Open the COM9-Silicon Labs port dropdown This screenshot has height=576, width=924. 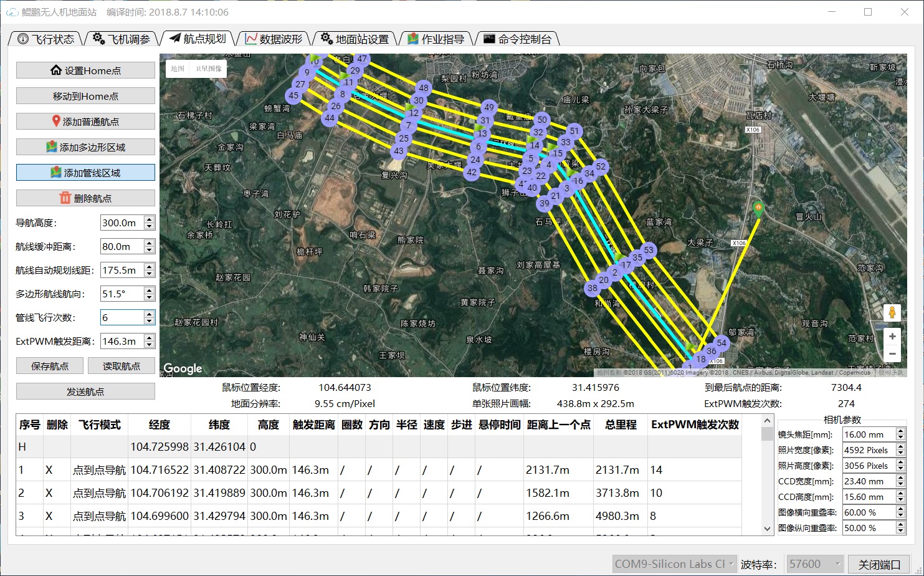[x=674, y=564]
